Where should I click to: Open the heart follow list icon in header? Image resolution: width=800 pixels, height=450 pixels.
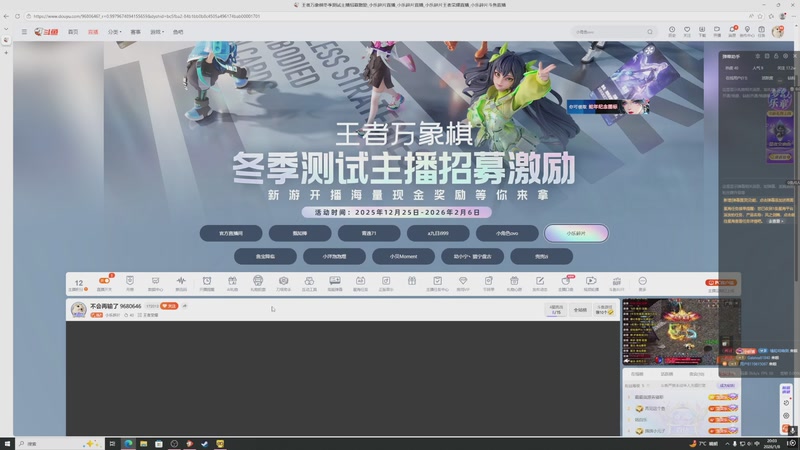pyautogui.click(x=687, y=31)
